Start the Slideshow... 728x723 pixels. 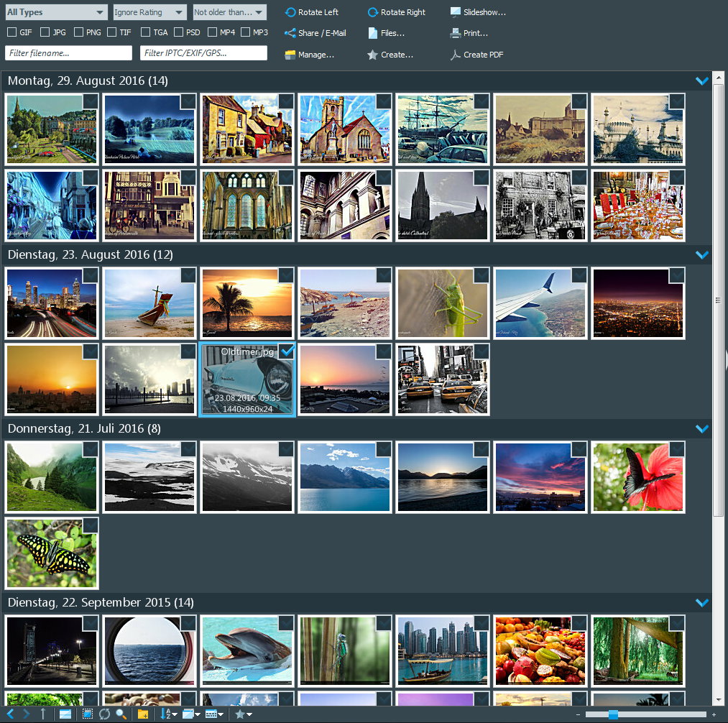(x=478, y=12)
